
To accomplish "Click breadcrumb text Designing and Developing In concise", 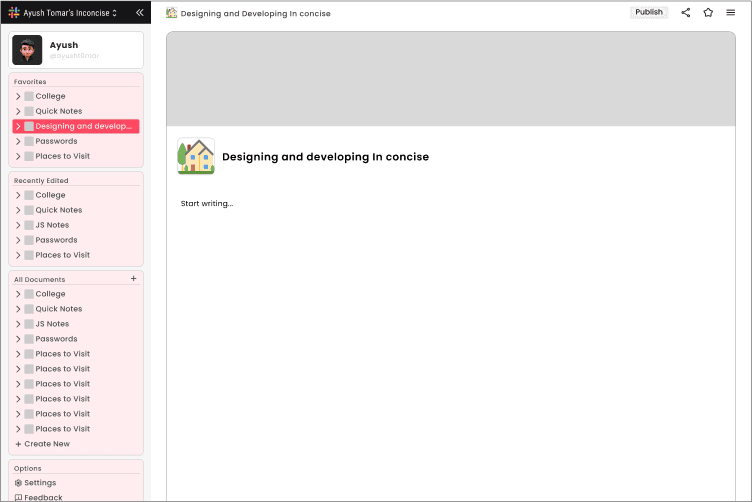I will pos(256,13).
